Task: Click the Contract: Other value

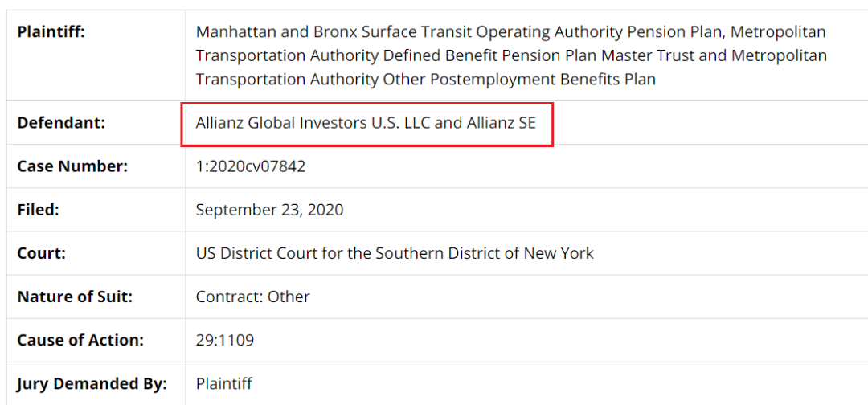Action: [252, 297]
